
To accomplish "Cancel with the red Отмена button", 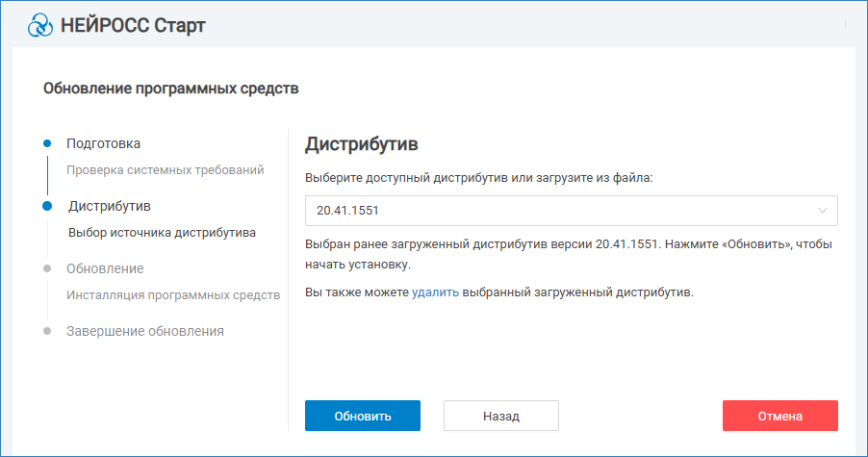I will 779,417.
